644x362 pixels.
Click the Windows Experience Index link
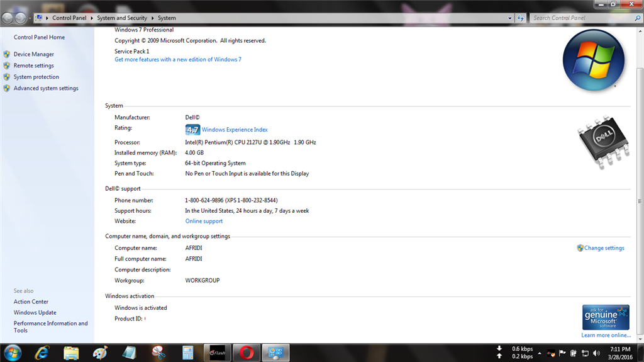(235, 130)
